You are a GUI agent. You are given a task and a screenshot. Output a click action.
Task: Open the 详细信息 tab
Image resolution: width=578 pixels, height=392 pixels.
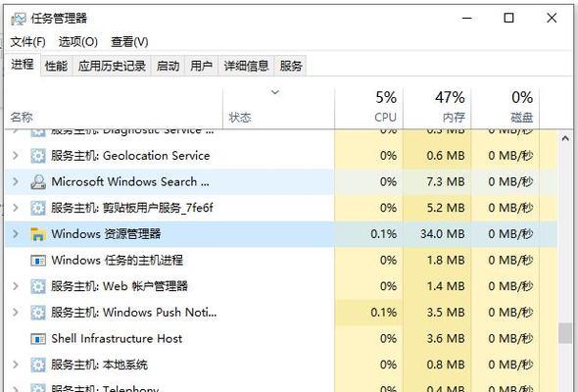246,66
